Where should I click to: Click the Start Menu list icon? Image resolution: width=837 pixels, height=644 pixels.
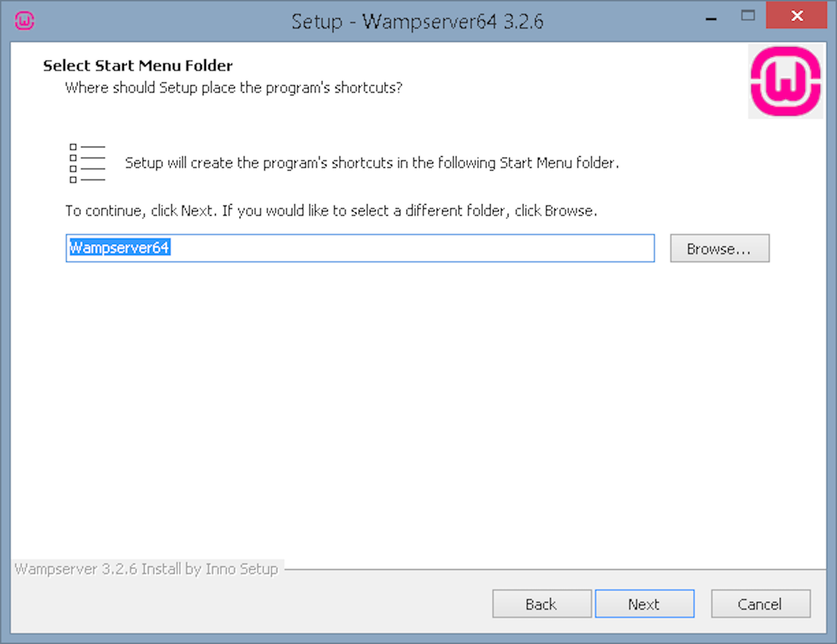point(88,163)
